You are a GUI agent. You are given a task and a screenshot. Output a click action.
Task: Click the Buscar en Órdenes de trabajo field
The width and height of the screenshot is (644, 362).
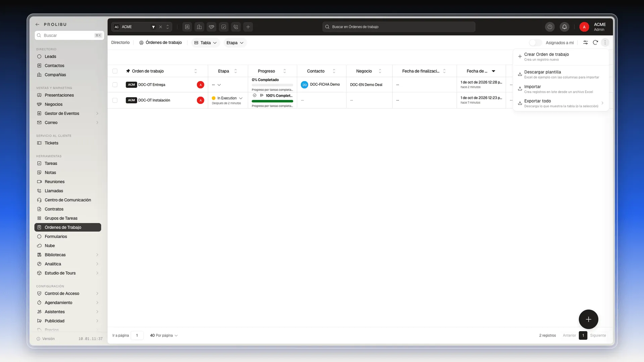[399, 27]
